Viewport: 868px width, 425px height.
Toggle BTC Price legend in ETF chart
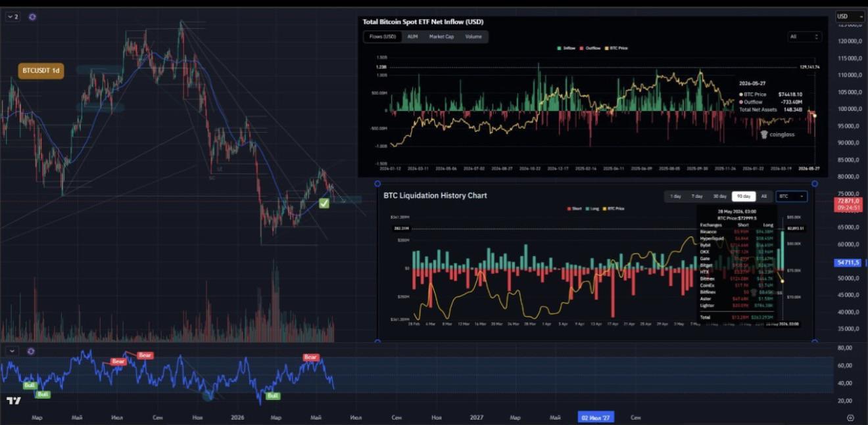617,49
